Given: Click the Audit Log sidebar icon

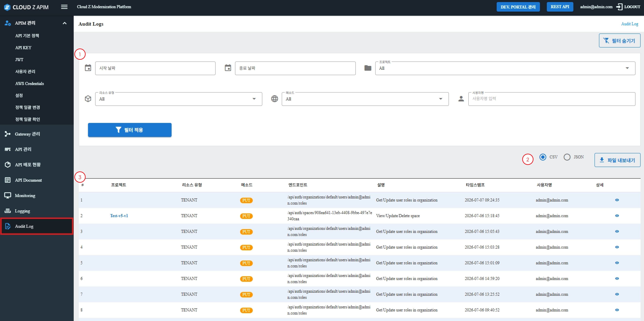Looking at the screenshot, I should tap(8, 226).
